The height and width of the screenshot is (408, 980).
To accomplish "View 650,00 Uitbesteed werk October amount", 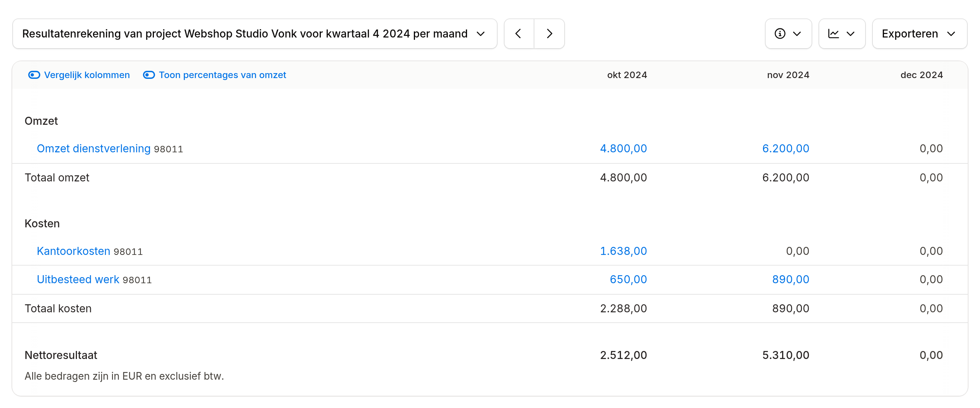I will [628, 279].
